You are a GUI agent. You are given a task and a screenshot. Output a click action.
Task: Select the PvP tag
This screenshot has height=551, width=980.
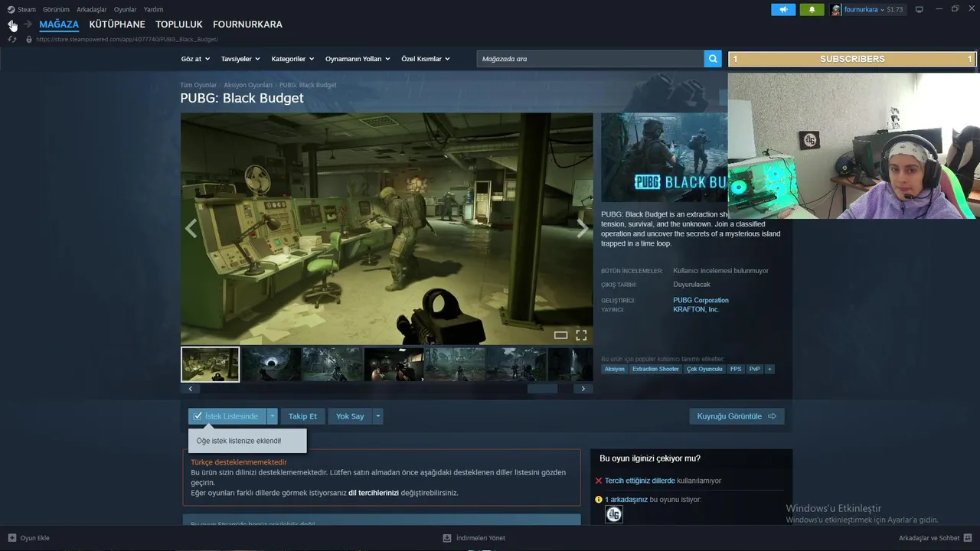pyautogui.click(x=755, y=369)
